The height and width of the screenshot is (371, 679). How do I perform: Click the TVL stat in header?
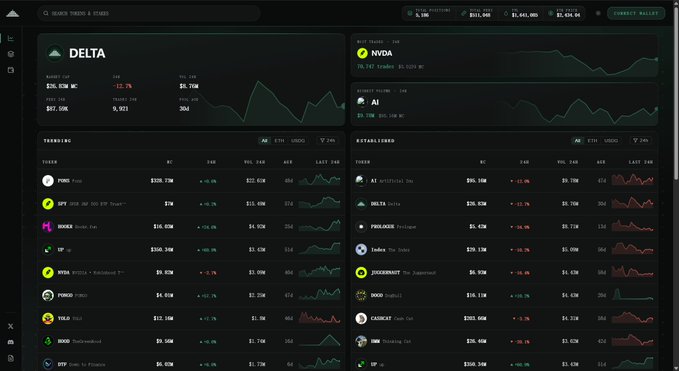tap(521, 13)
